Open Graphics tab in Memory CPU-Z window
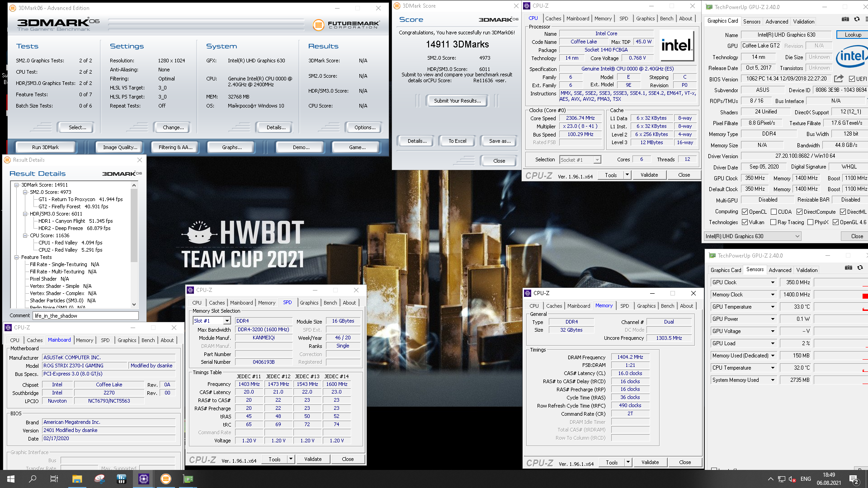 tap(646, 306)
